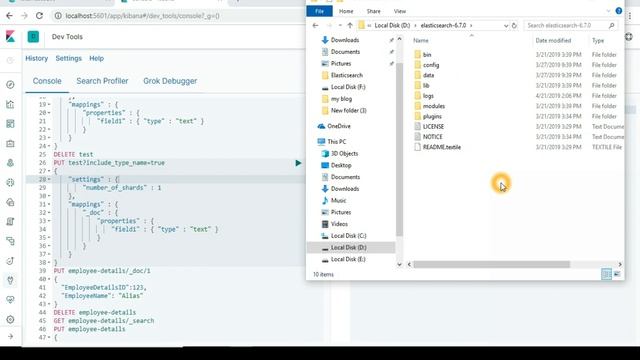
Task: Go up one folder level in Explorer
Action: coord(350,25)
